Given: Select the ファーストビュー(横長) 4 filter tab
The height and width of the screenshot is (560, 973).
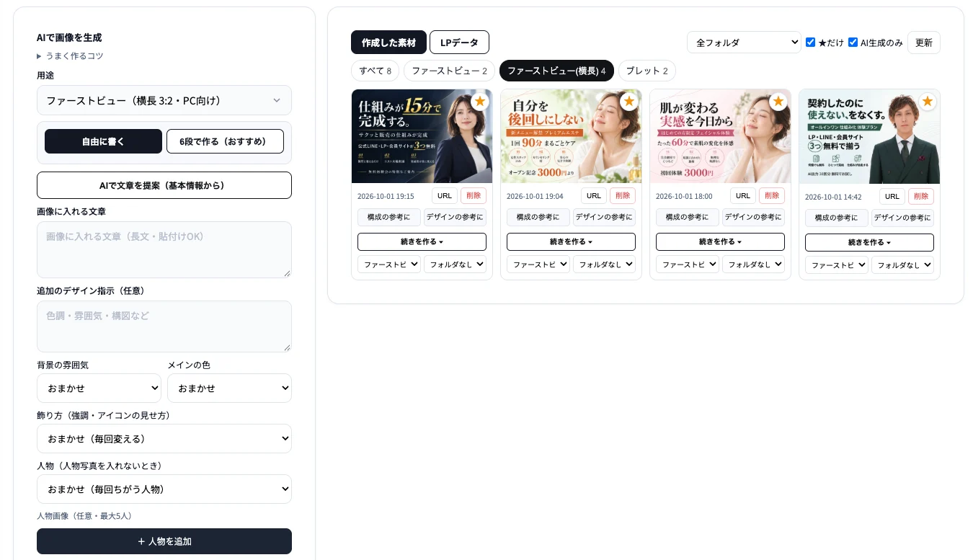Looking at the screenshot, I should [556, 71].
